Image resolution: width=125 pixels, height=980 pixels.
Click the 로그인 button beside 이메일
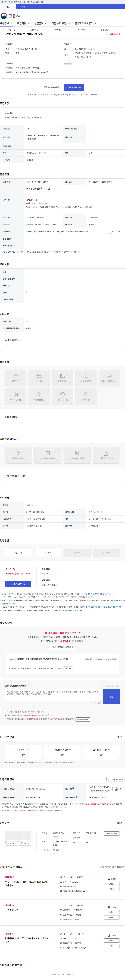click(69, 668)
